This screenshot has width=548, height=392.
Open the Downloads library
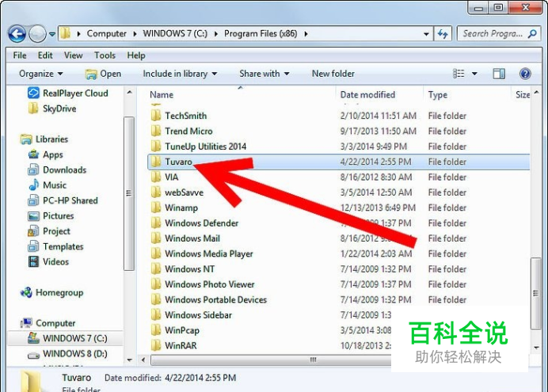57,169
